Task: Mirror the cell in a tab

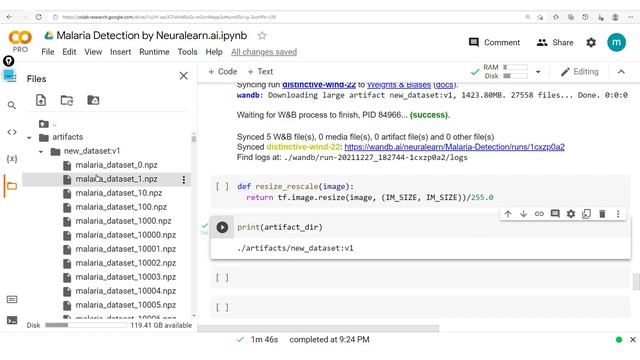Action: coord(587,214)
